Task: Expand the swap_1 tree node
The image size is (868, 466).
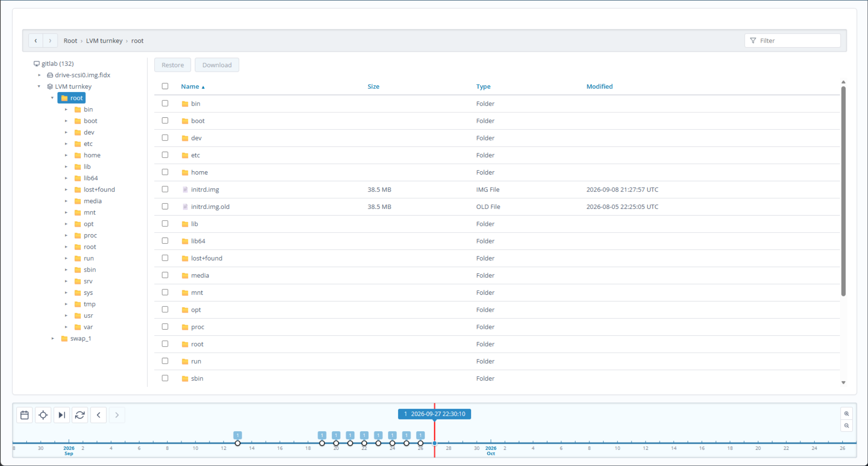Action: (53, 338)
